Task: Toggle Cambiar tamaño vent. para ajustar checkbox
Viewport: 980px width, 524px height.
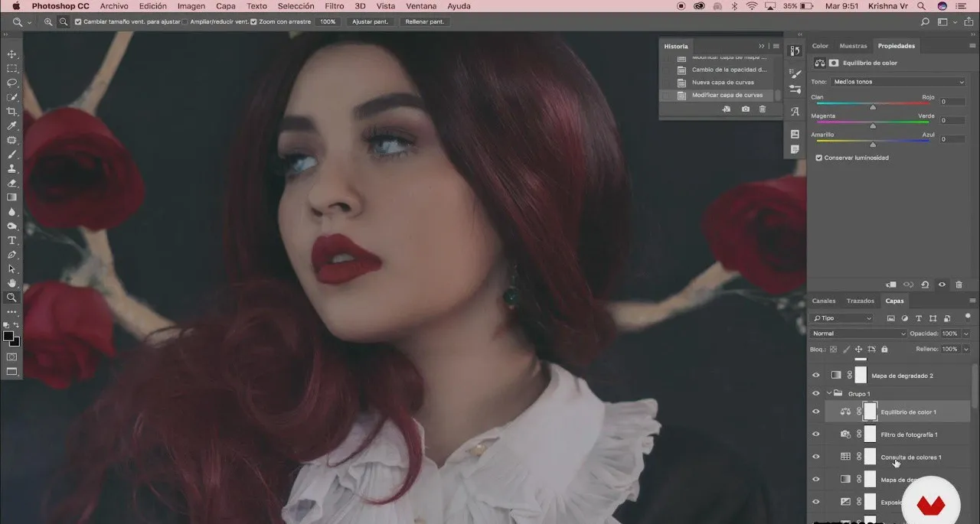Action: [x=78, y=21]
